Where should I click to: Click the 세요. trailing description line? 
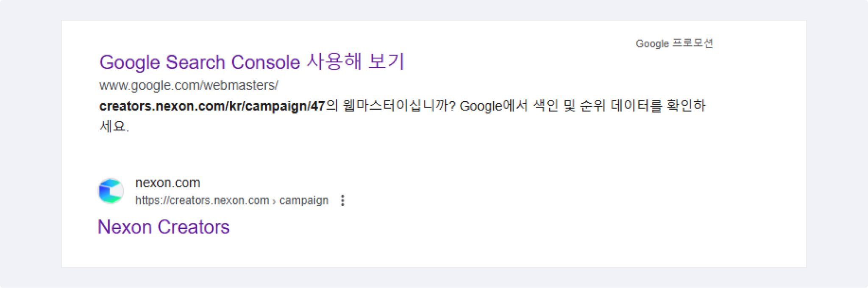(x=114, y=126)
